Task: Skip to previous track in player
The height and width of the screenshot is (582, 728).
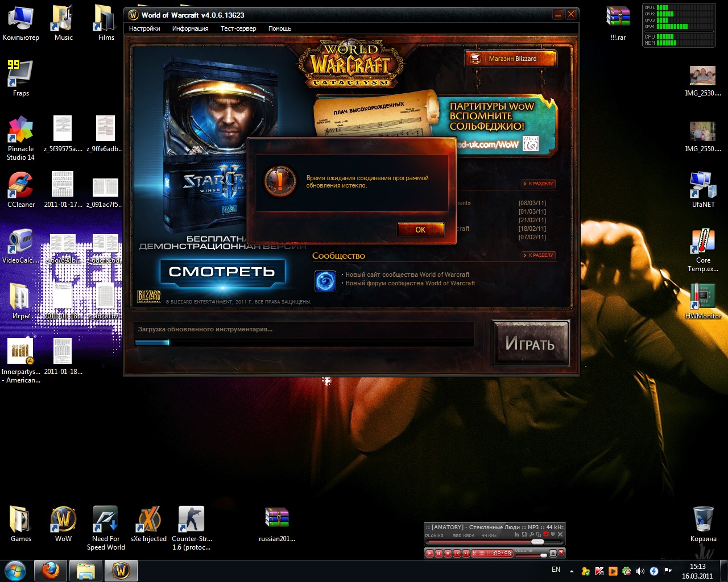Action: (457, 554)
